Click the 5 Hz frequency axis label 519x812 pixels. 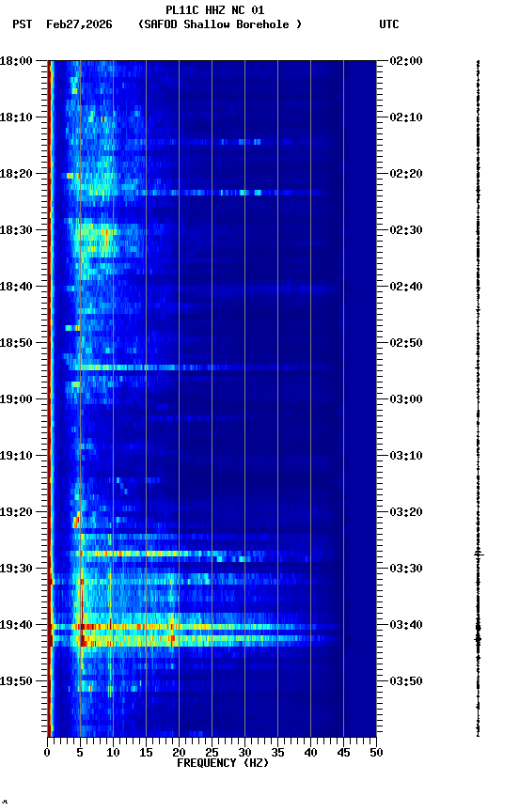(80, 753)
